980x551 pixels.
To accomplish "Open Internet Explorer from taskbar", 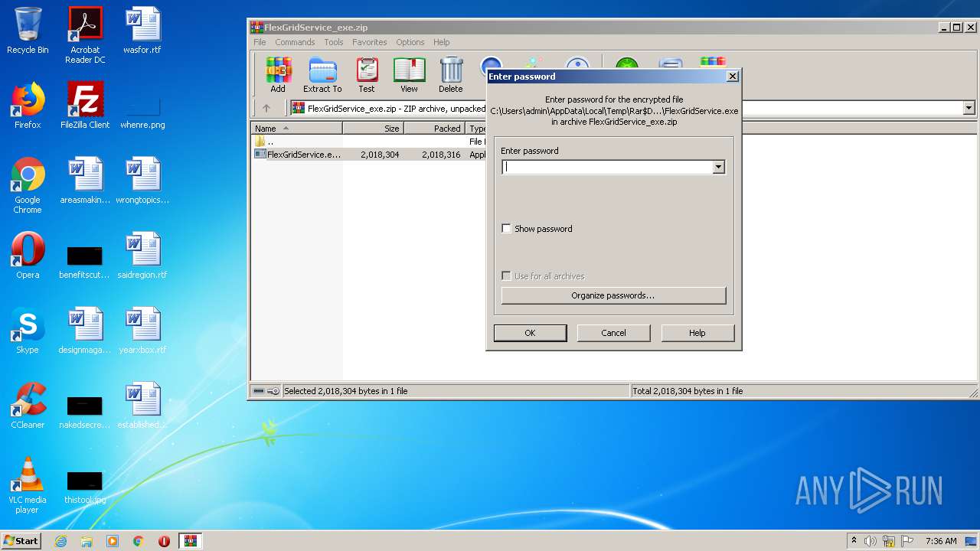I will tap(60, 541).
